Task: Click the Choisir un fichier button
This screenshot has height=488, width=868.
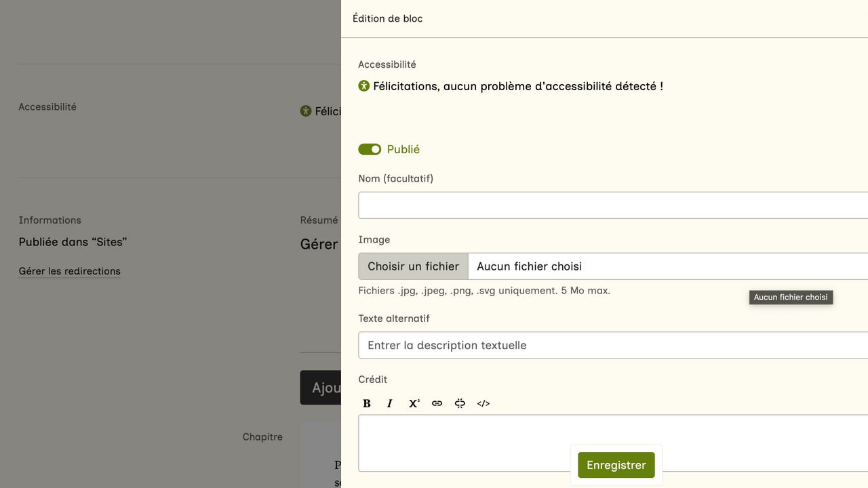Action: pos(413,266)
